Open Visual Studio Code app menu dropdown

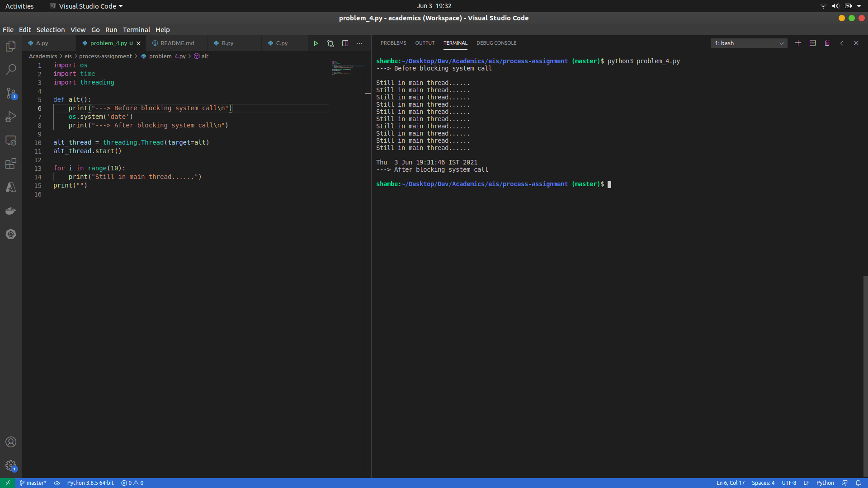[86, 6]
